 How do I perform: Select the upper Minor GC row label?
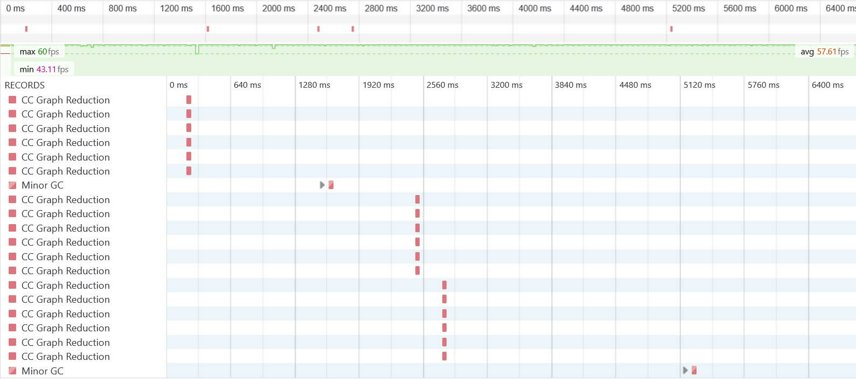(43, 185)
